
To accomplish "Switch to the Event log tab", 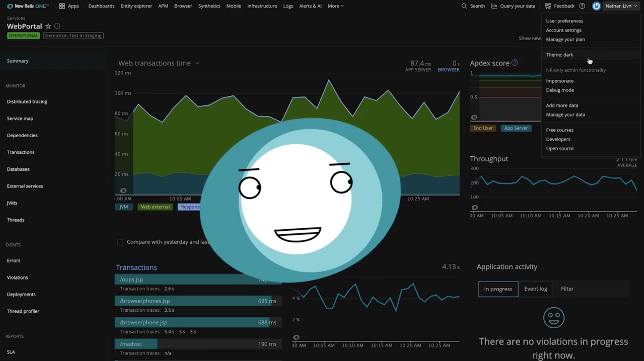I will (x=535, y=289).
